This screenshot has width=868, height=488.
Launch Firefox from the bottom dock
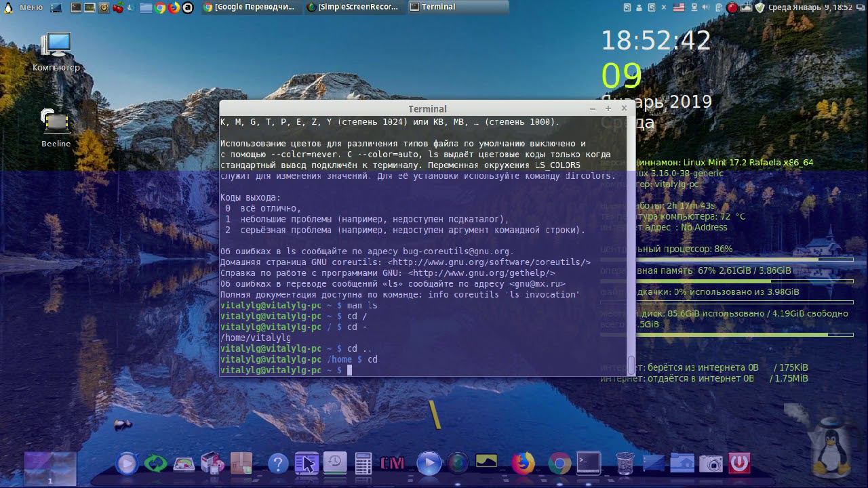point(523,464)
